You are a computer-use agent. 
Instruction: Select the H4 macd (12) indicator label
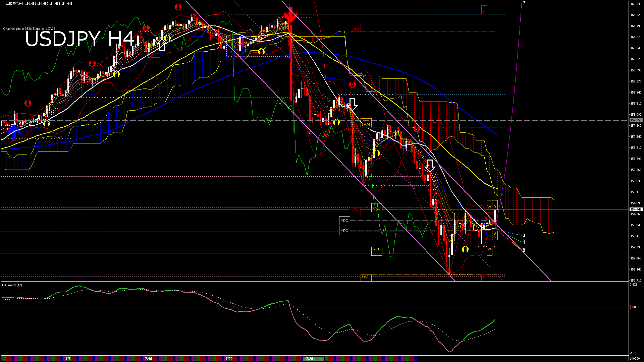pos(12,285)
